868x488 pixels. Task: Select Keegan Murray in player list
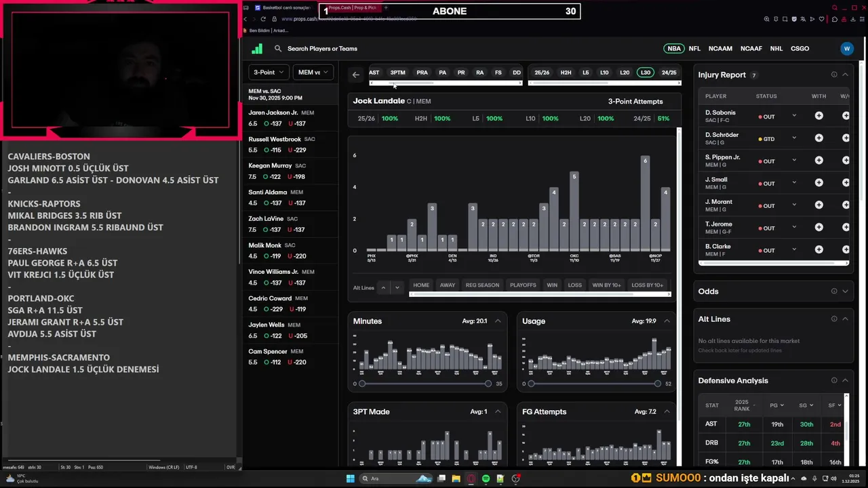coord(290,171)
